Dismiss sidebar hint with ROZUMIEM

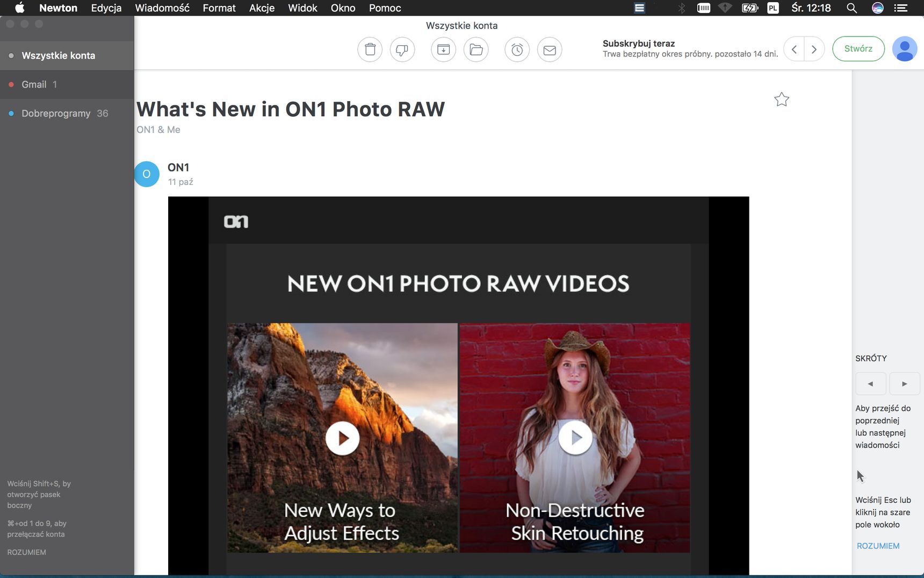pyautogui.click(x=26, y=552)
